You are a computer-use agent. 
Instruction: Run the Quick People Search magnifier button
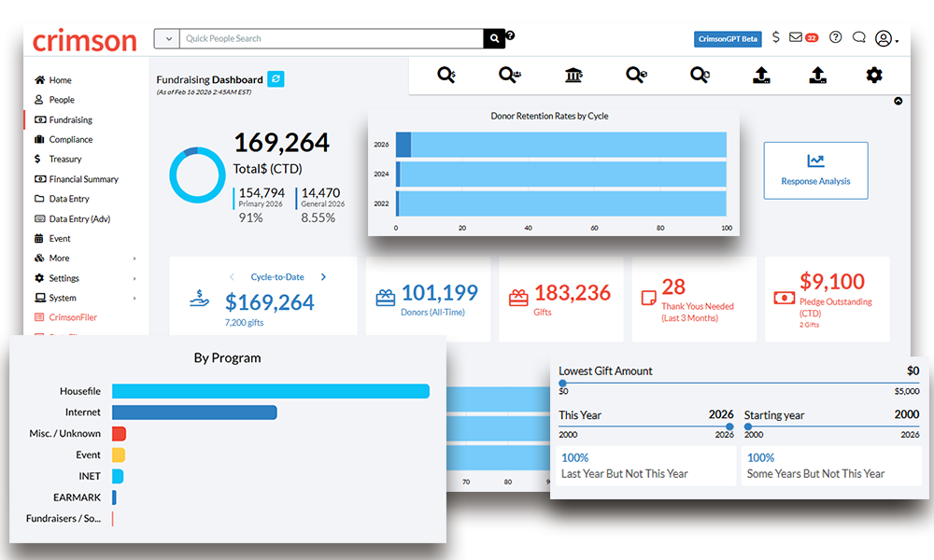click(494, 38)
